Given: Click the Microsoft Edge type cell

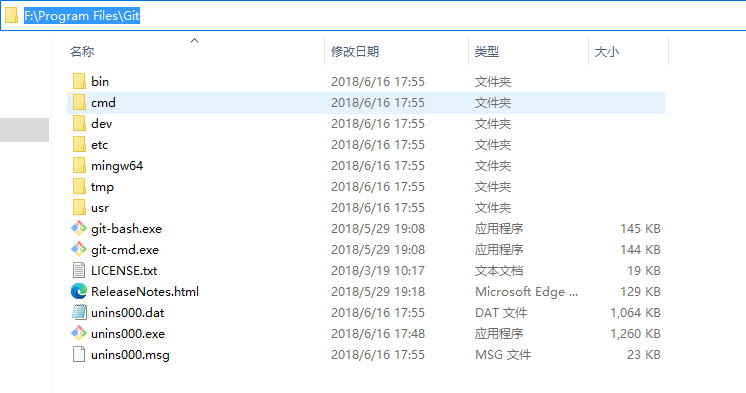Looking at the screenshot, I should pos(526,291).
